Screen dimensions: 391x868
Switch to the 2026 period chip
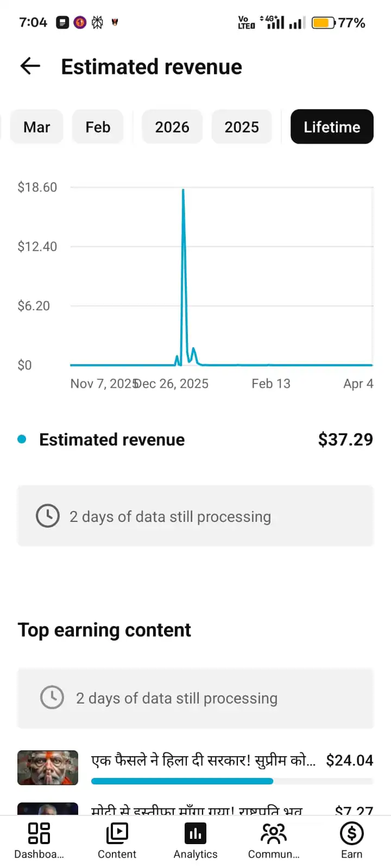click(x=172, y=127)
